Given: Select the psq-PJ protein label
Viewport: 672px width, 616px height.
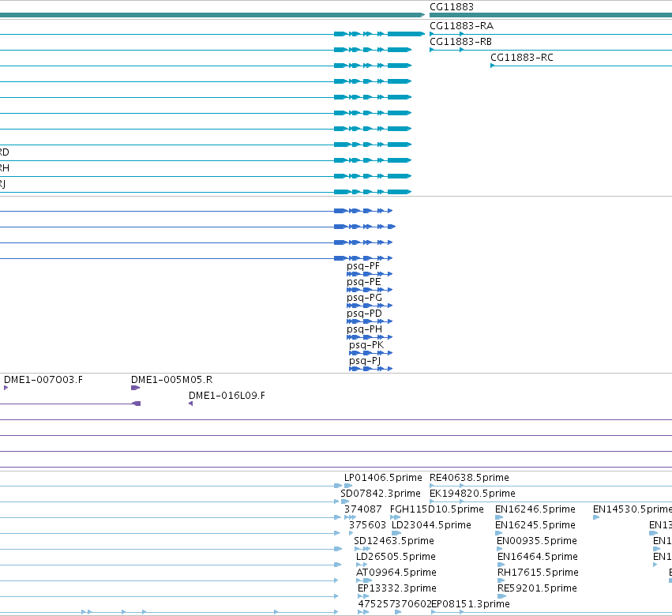Looking at the screenshot, I should 365,361.
